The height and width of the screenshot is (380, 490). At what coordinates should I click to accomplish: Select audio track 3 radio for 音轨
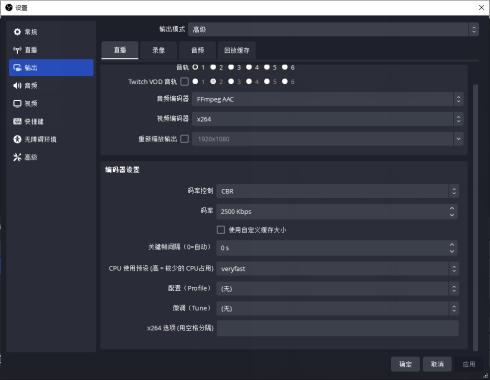(231, 67)
